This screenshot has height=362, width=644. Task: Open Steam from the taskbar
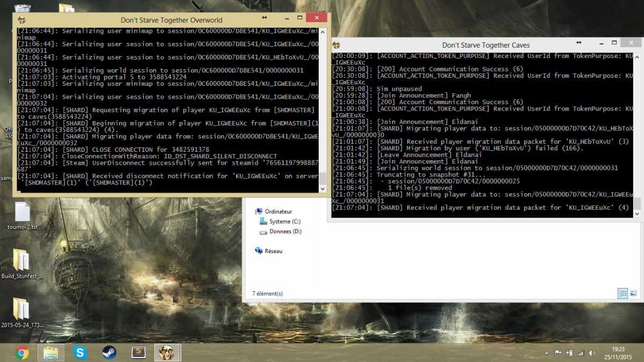pyautogui.click(x=109, y=352)
